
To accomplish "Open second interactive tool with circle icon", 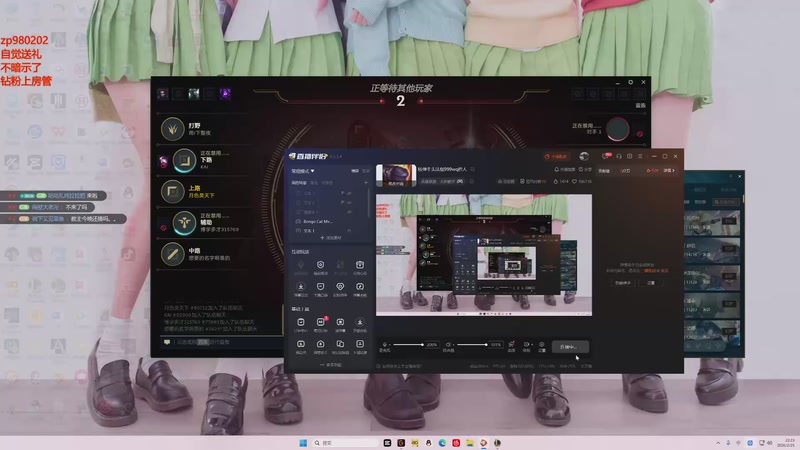I will (x=320, y=267).
